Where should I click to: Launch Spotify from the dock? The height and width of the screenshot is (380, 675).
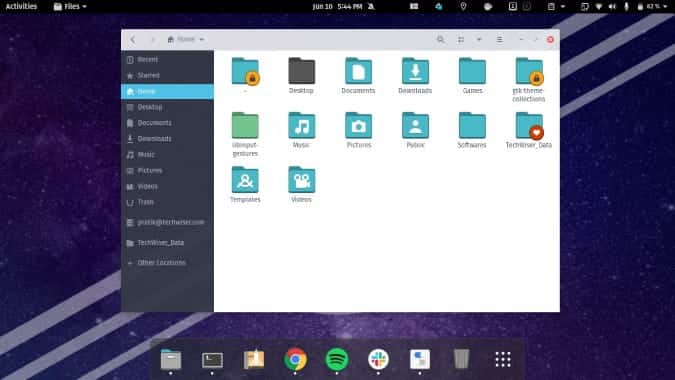tap(337, 359)
